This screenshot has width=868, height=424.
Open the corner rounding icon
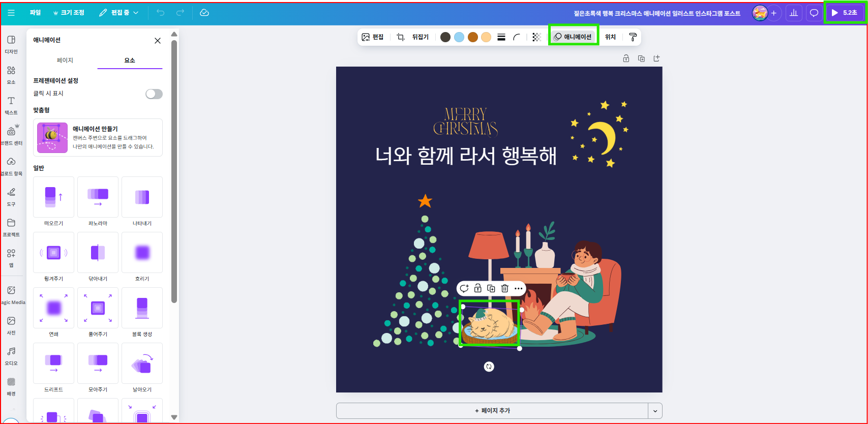tap(517, 37)
